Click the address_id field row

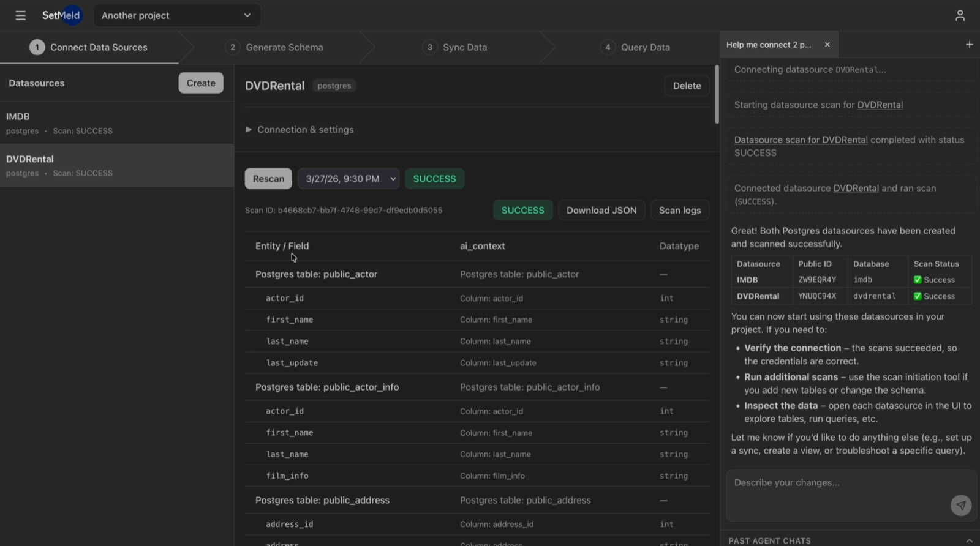[x=477, y=524]
